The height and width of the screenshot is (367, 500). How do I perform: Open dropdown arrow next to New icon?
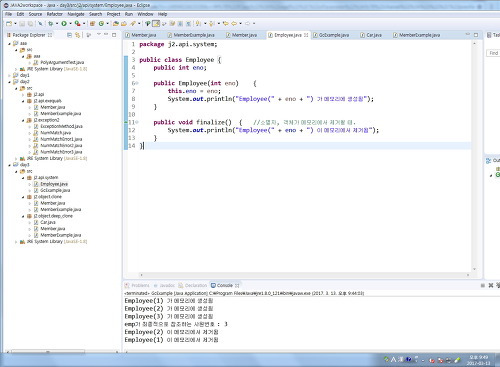(15, 24)
